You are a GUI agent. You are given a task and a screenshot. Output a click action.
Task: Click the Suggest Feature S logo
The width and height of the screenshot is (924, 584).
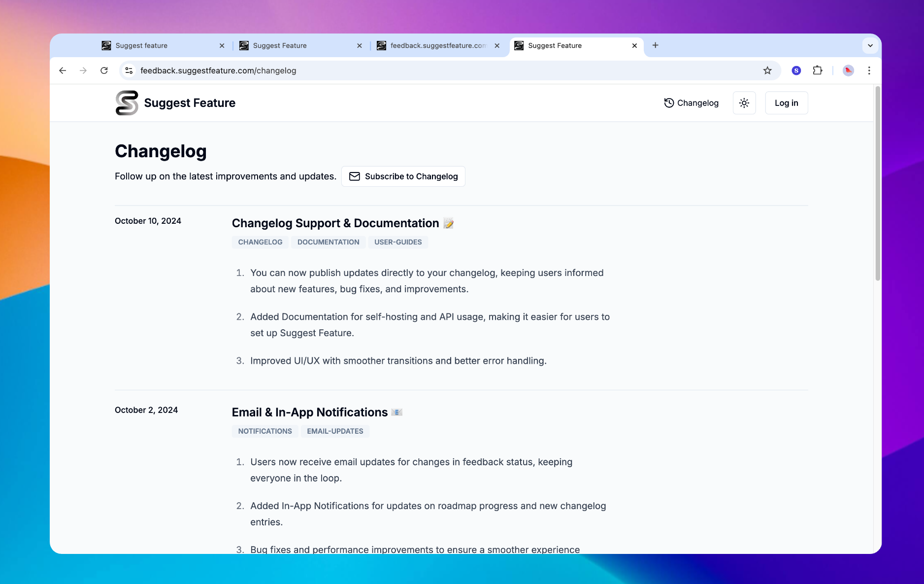[127, 103]
